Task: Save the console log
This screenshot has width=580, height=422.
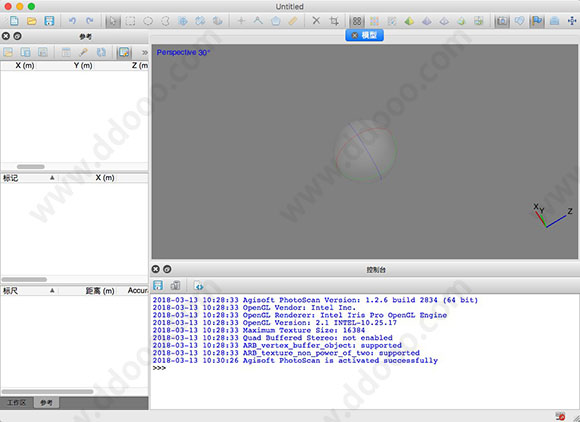Action: (158, 285)
